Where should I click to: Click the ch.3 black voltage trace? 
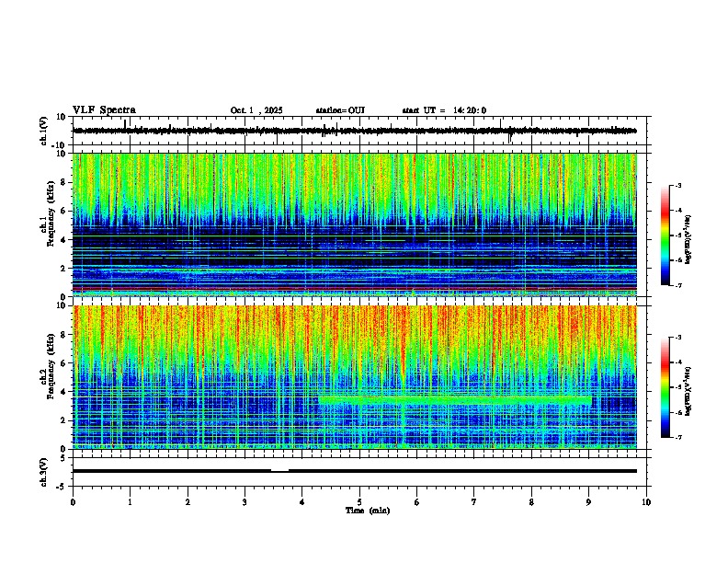(x=355, y=471)
